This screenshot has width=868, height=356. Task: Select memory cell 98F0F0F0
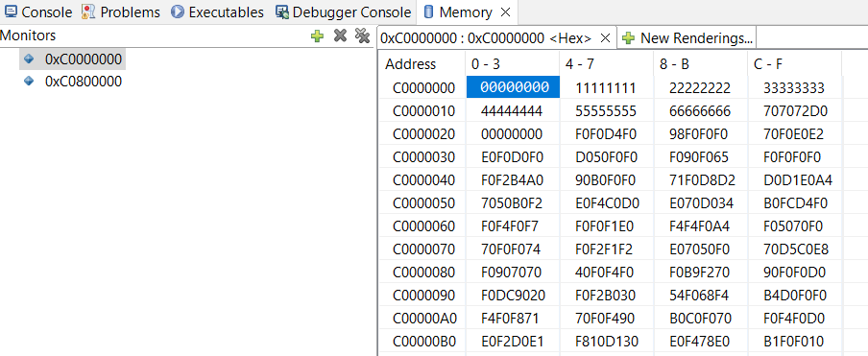click(x=700, y=134)
